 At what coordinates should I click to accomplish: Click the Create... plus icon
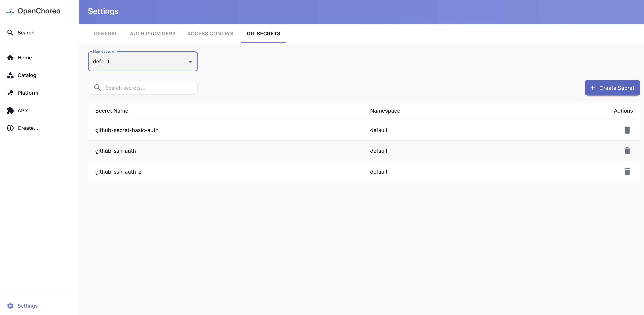(x=10, y=128)
